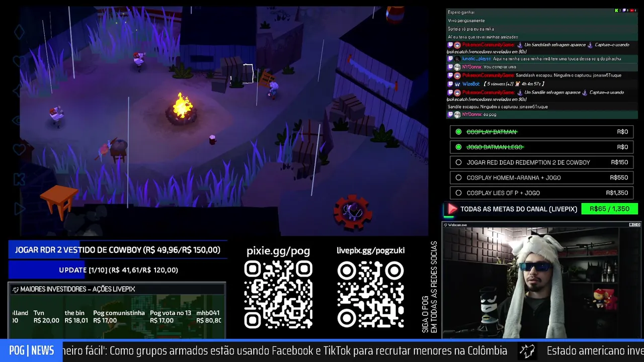Click Twitch badge beside 'Sandslash escapou' message
The height and width of the screenshot is (362, 644).
(450, 75)
